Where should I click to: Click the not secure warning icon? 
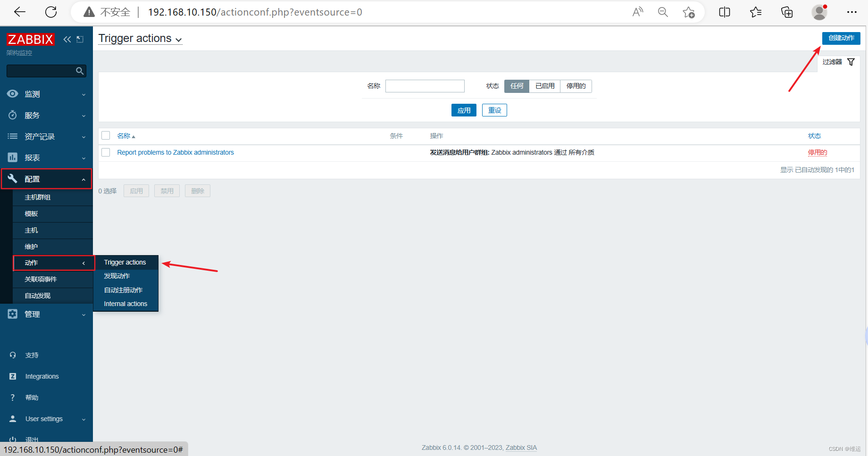pyautogui.click(x=89, y=12)
